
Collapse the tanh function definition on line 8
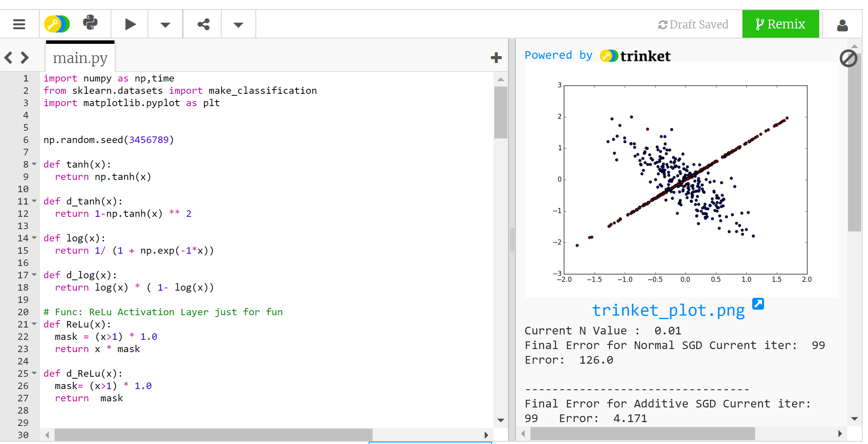[34, 164]
